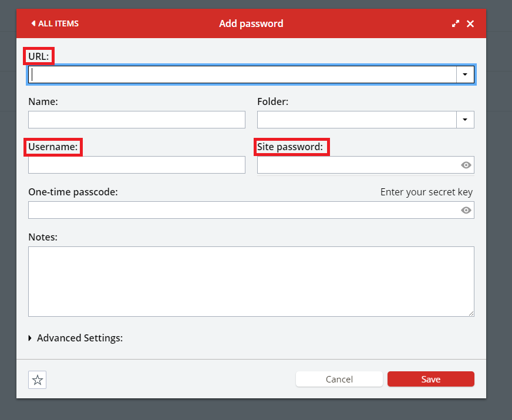Close the Add password dialog
Viewport: 512px width, 420px height.
[x=470, y=24]
